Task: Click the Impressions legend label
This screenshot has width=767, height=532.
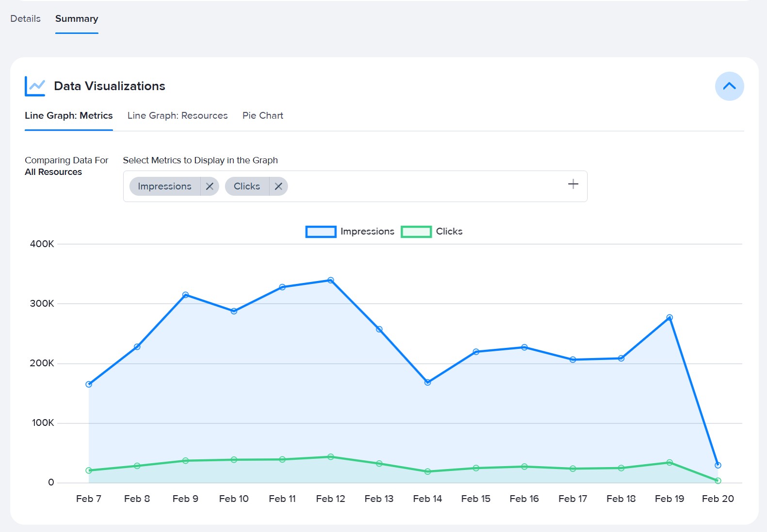Action: click(x=367, y=232)
